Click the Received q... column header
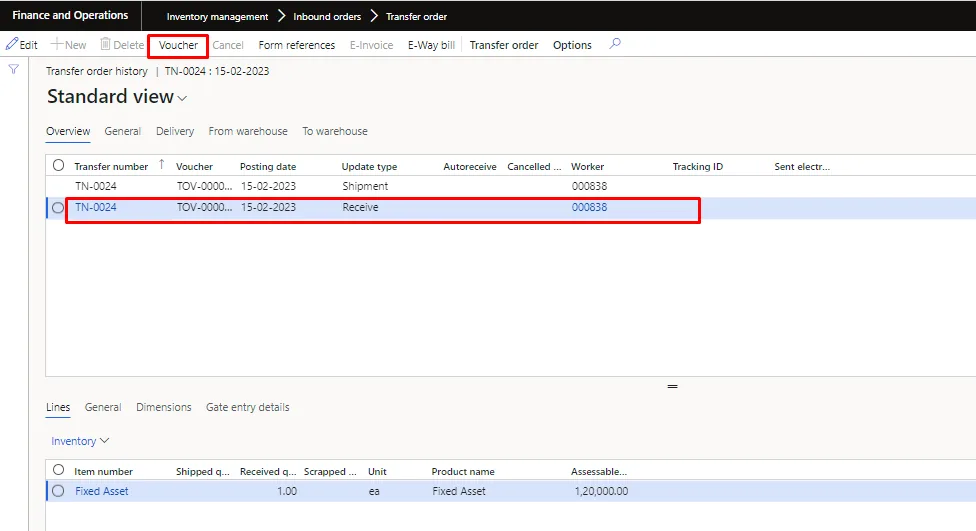The width and height of the screenshot is (976, 531). (268, 472)
